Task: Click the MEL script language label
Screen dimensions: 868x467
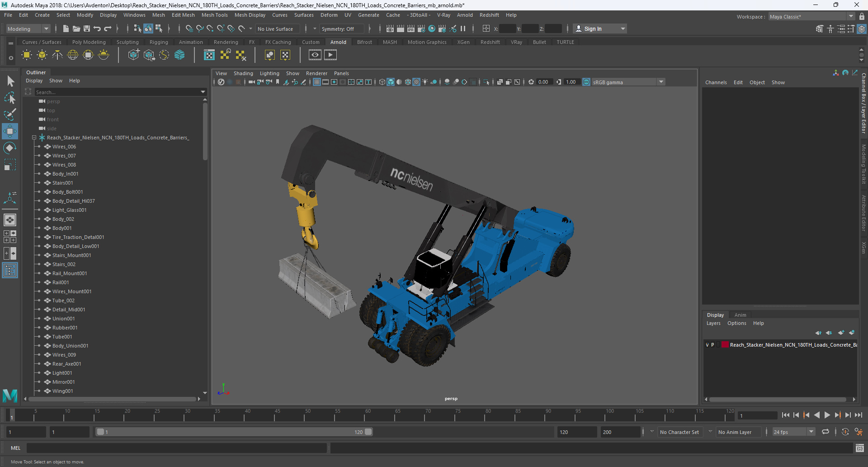Action: [x=16, y=448]
